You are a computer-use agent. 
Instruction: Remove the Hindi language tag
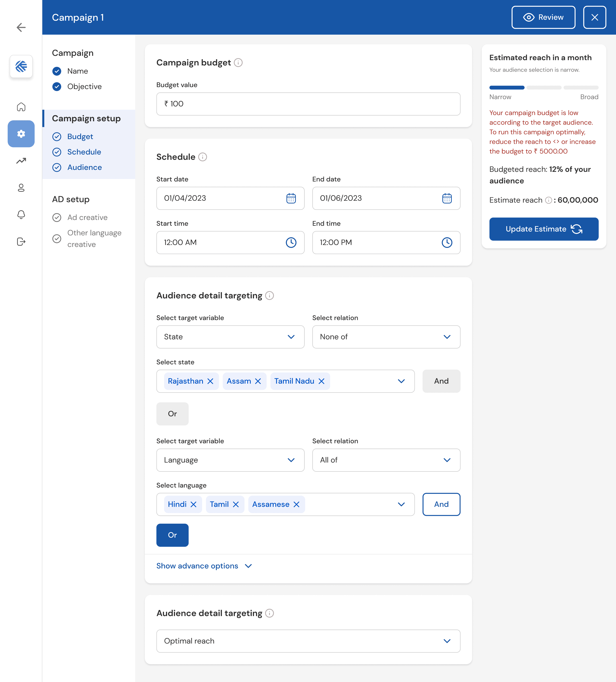193,504
